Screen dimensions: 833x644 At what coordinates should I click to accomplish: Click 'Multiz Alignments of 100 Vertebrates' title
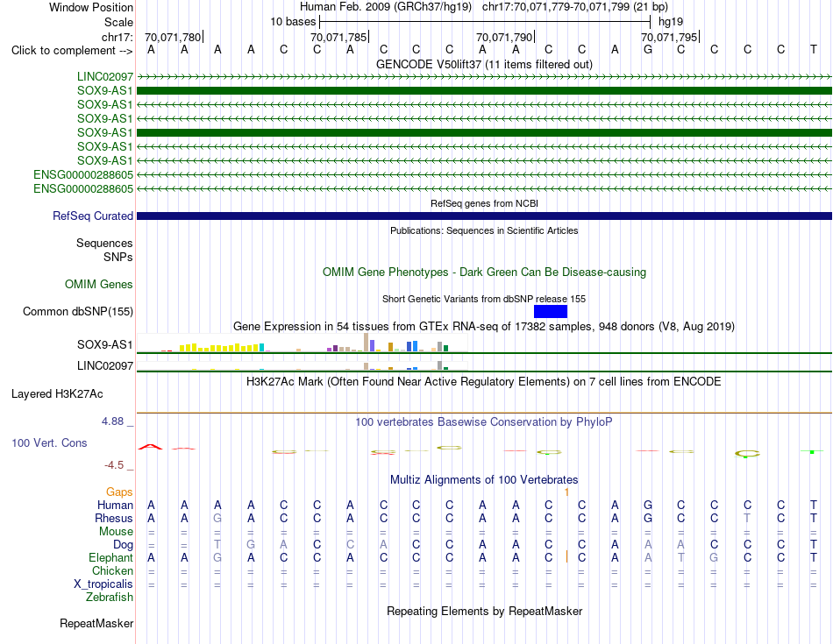484,480
